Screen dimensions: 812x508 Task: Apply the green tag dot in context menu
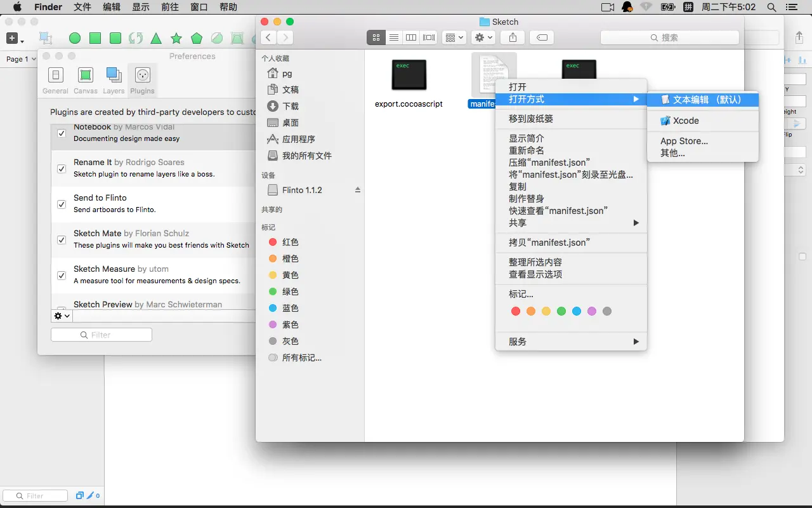pyautogui.click(x=561, y=311)
